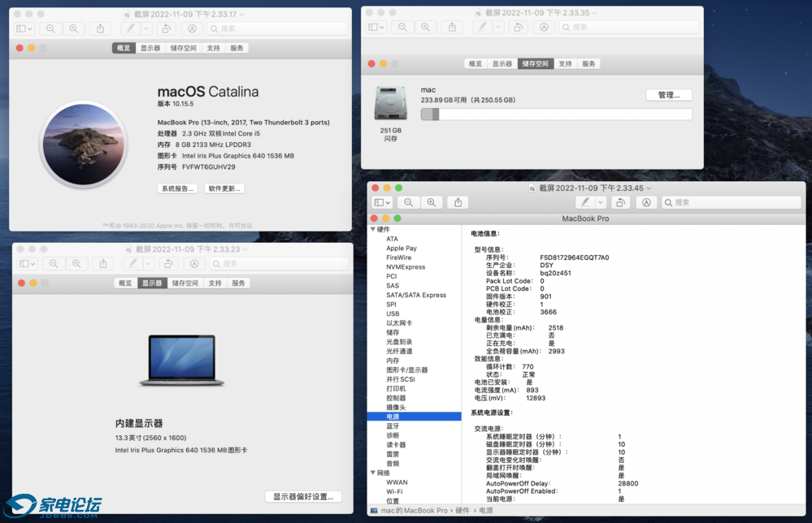The image size is (812, 523).
Task: Select SATA/SATA Express in the list
Action: 416,295
